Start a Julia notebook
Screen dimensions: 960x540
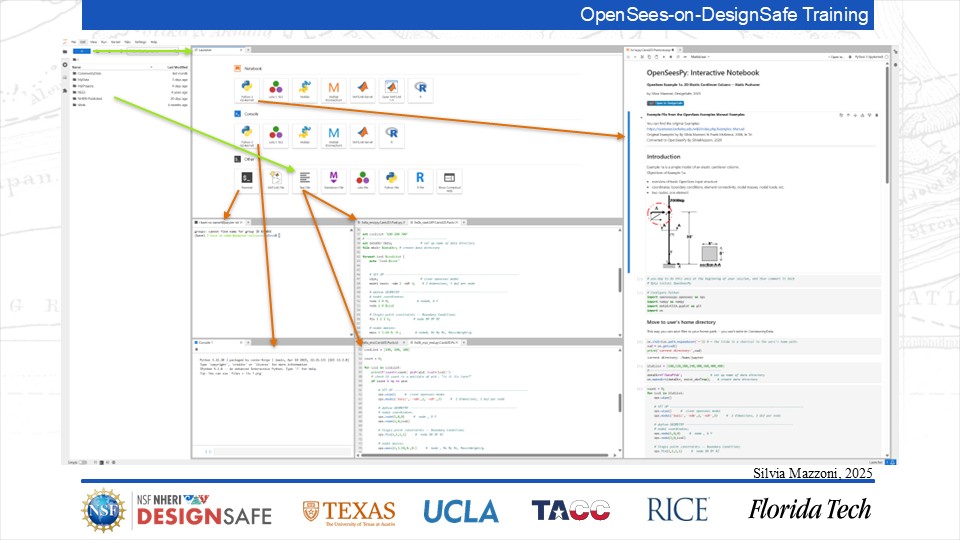275,89
